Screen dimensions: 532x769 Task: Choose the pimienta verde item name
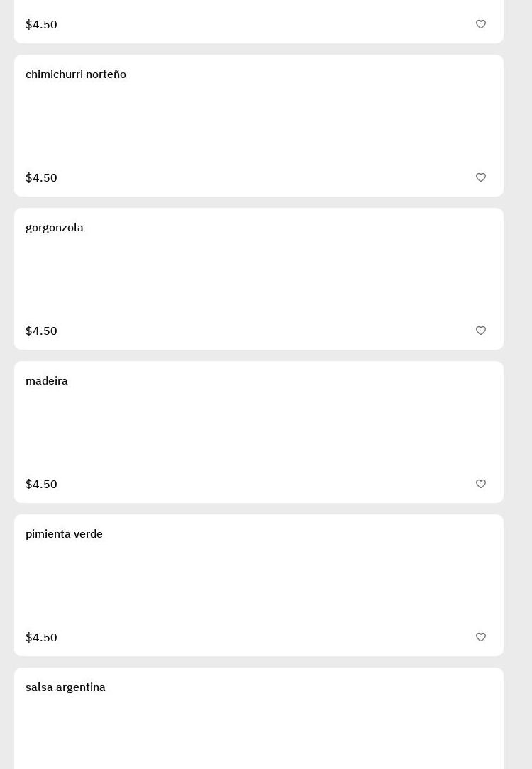click(64, 534)
